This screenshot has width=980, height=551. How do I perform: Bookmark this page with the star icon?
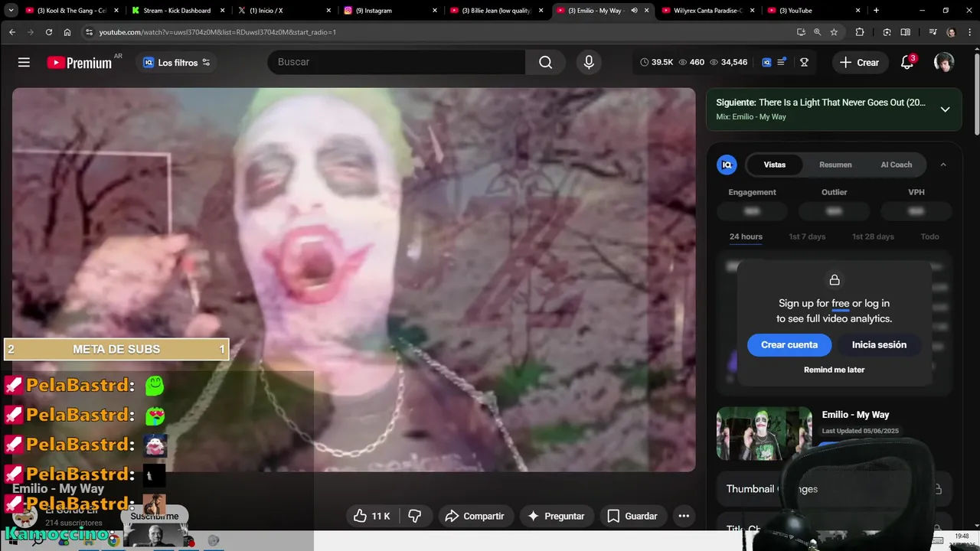pos(834,32)
